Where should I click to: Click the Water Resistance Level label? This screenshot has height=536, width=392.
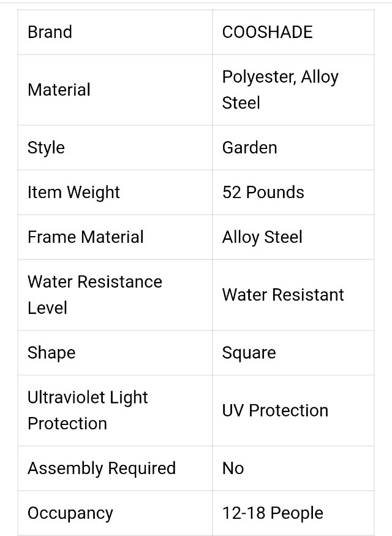coord(95,294)
